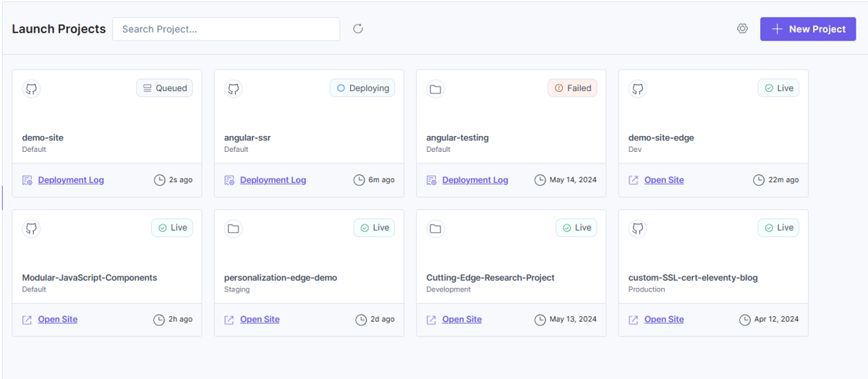Click the clock icon beside May 14, 2024
868x379 pixels.
click(x=540, y=180)
